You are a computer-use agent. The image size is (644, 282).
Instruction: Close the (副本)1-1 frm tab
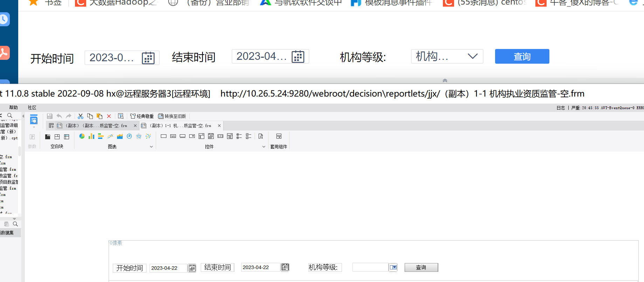click(219, 126)
